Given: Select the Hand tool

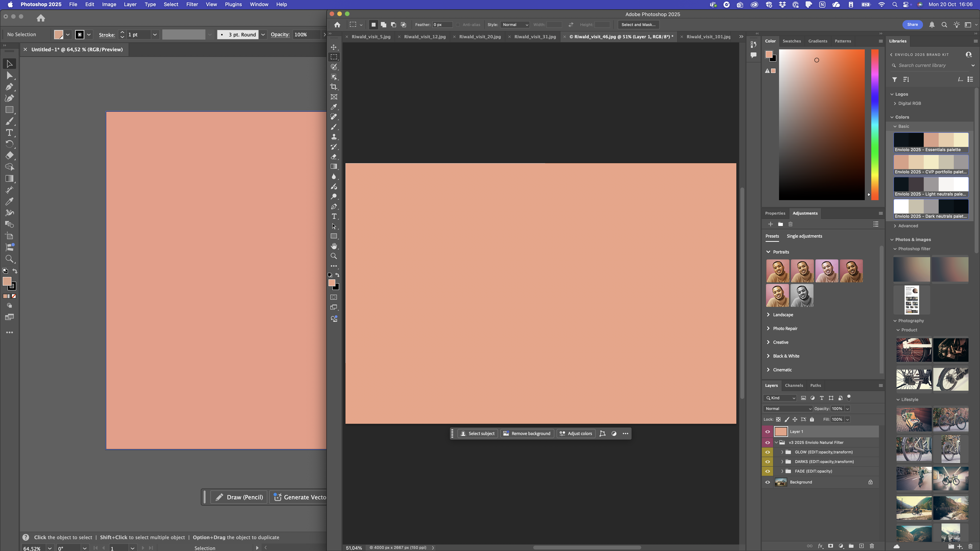Looking at the screenshot, I should (334, 246).
